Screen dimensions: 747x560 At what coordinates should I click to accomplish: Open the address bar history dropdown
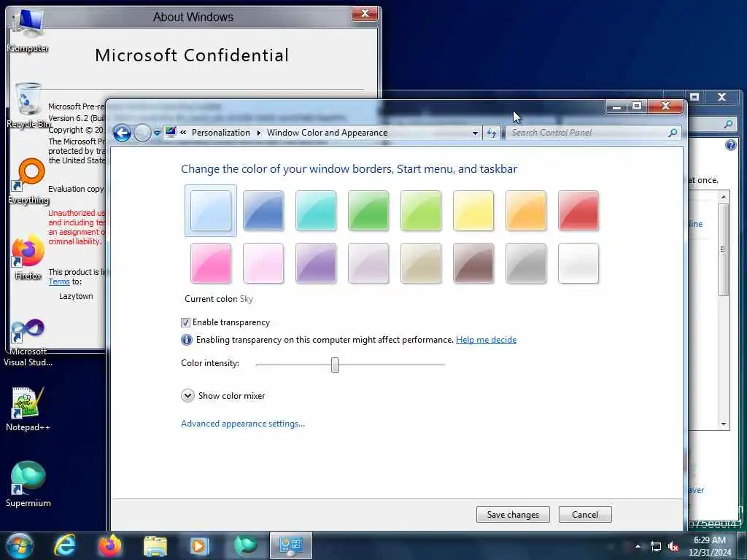pos(474,133)
